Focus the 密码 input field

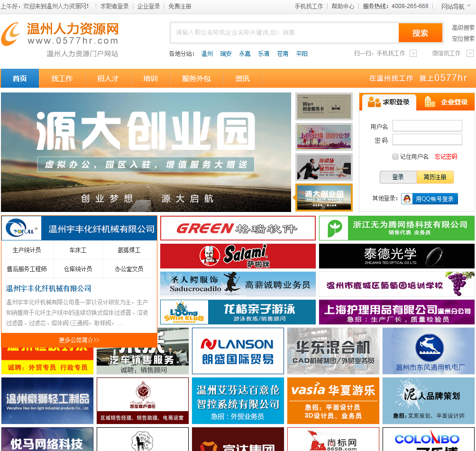coord(428,140)
